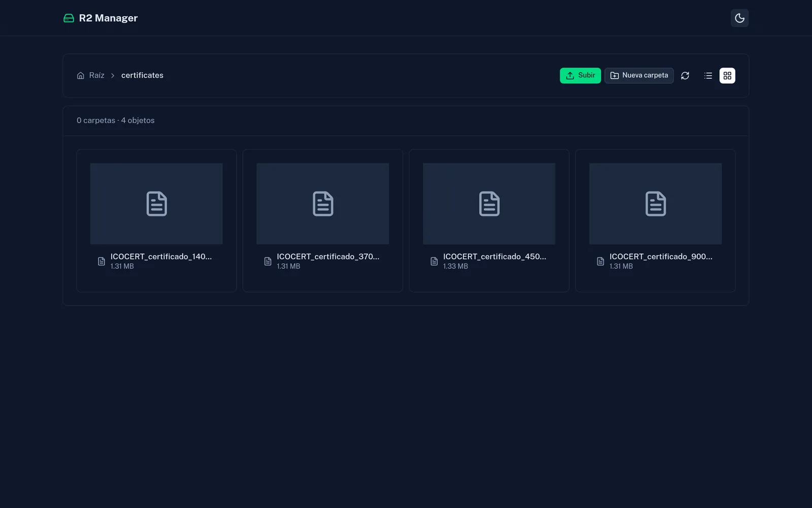Image resolution: width=812 pixels, height=508 pixels.
Task: Click small file icon beside ICOCERT_certificado_450
Action: [434, 261]
